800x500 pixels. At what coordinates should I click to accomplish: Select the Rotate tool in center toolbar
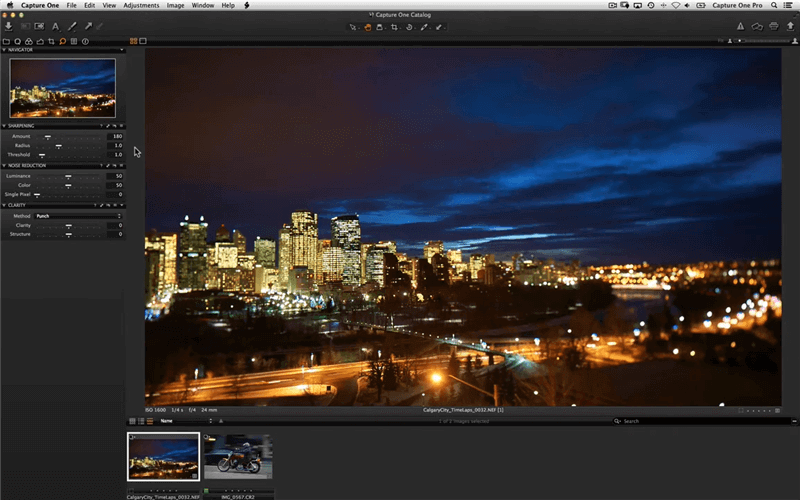tap(409, 27)
